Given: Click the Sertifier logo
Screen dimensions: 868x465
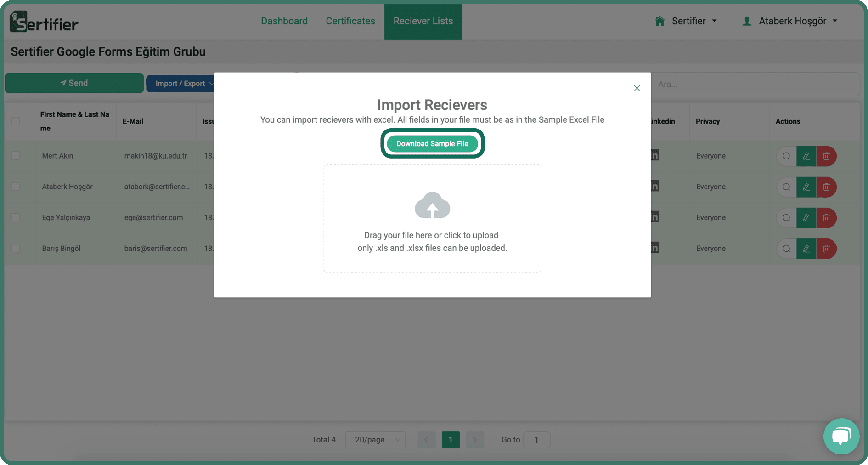Looking at the screenshot, I should pyautogui.click(x=44, y=22).
